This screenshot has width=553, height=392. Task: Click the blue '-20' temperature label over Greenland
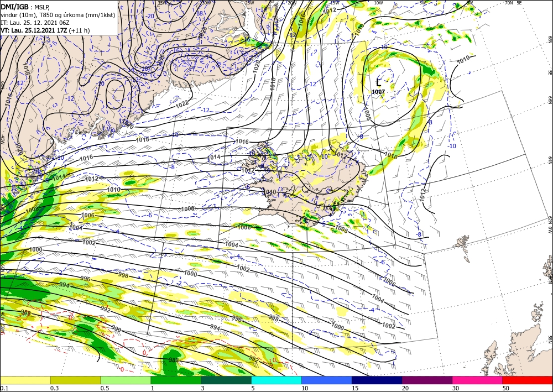coord(150,16)
